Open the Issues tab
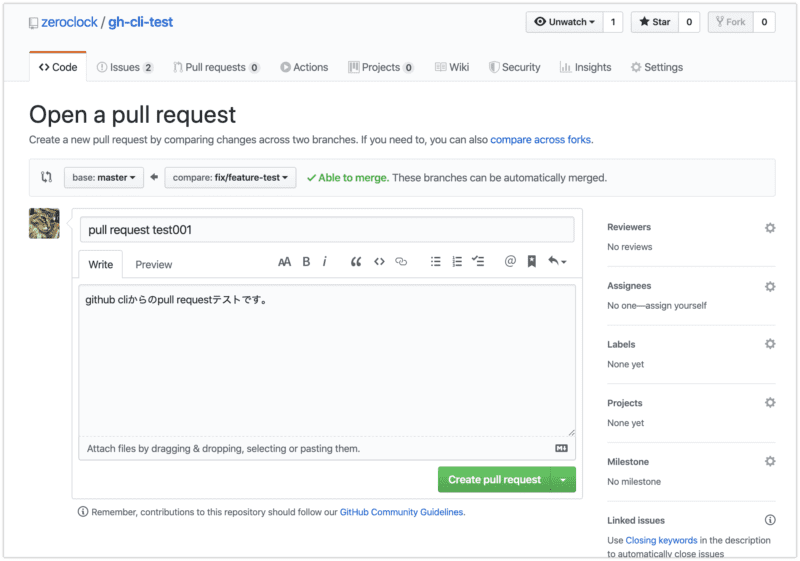The image size is (800, 561). point(125,67)
